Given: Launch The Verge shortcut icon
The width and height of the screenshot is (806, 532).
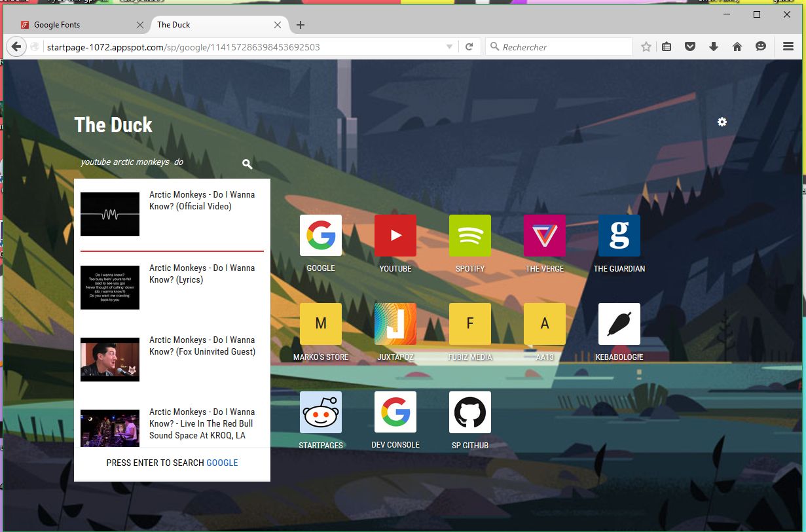Looking at the screenshot, I should (544, 236).
